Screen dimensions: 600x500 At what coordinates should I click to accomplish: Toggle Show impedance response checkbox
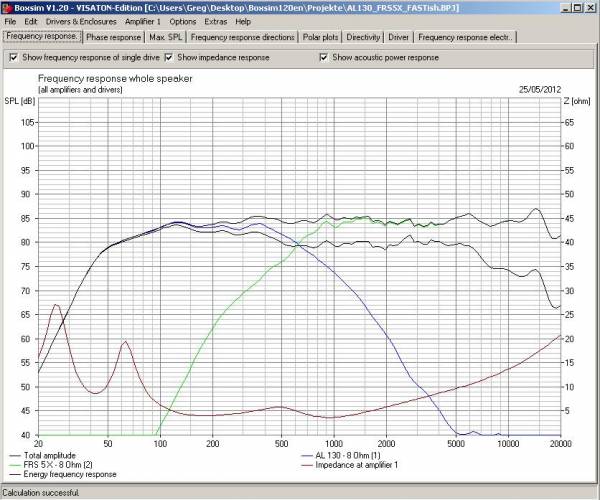click(217, 57)
